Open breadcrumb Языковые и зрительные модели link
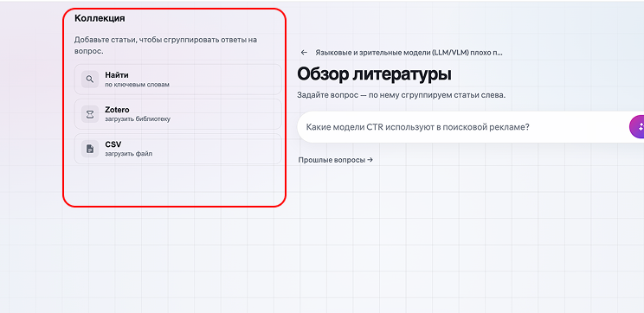The height and width of the screenshot is (313, 644). (409, 53)
